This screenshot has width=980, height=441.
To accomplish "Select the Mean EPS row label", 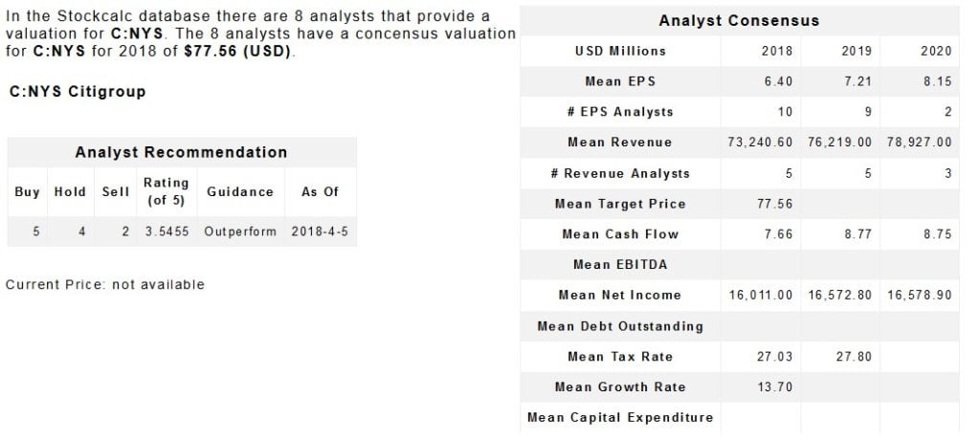I will coord(619,81).
